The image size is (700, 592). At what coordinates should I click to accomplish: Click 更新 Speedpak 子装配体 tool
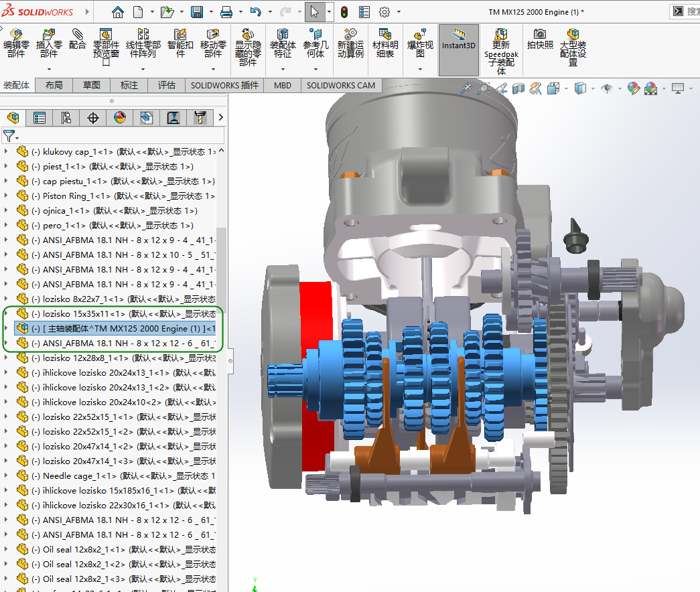[x=501, y=52]
